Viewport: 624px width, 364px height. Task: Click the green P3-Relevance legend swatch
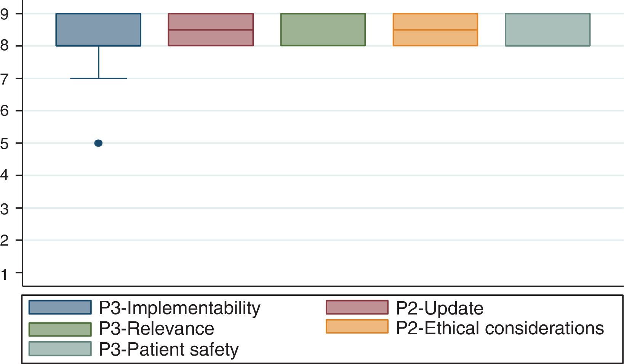click(x=60, y=329)
